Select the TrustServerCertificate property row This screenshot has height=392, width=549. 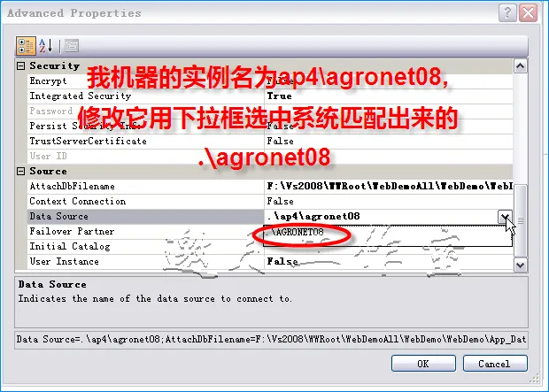coord(270,141)
